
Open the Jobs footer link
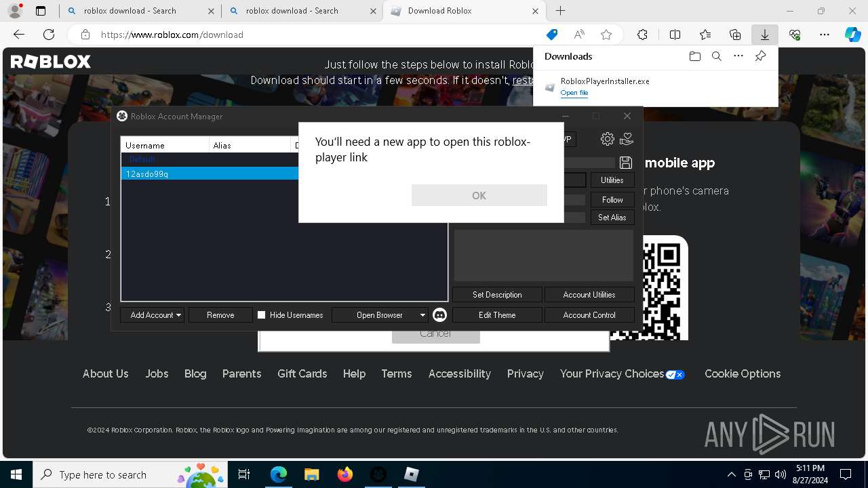tap(157, 373)
